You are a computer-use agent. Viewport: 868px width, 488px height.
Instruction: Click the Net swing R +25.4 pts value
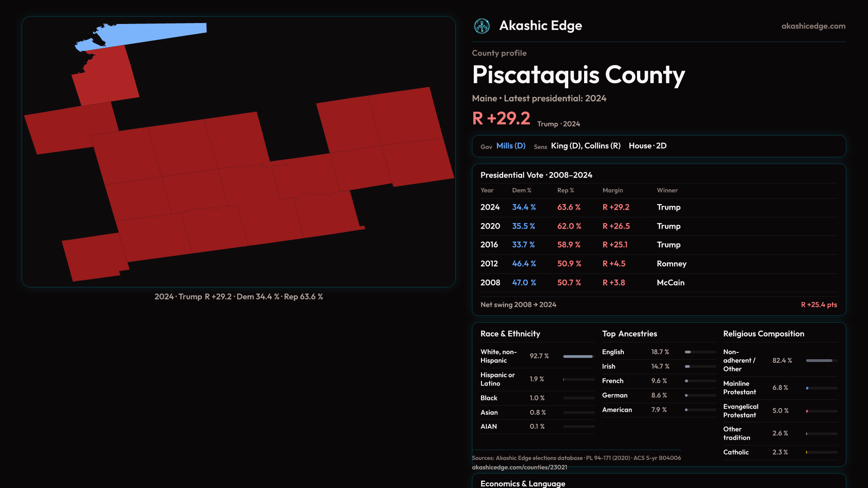(x=818, y=305)
